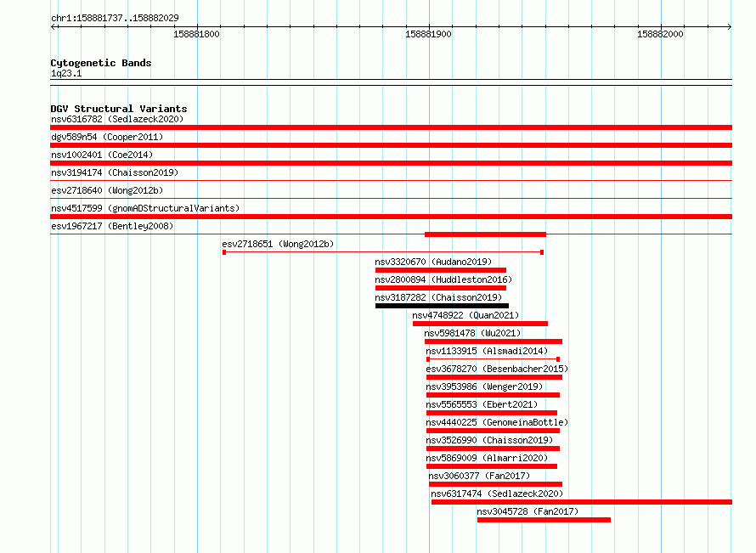This screenshot has height=553, width=756.
Task: Click the thin line of esv2718651 variant
Action: click(383, 252)
